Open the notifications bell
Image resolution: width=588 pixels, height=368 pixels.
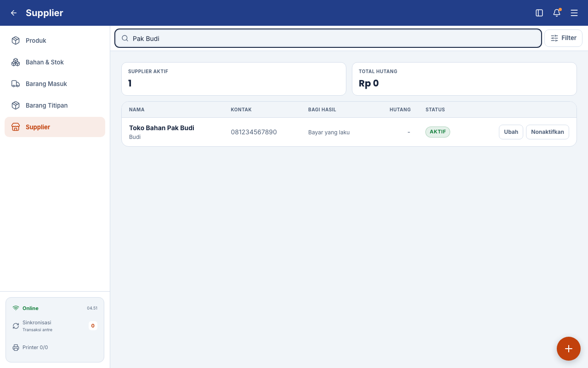point(557,13)
